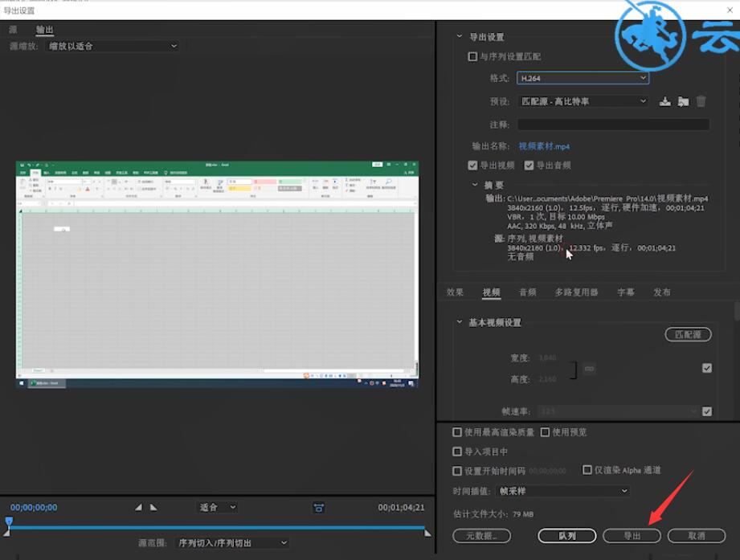Click the delete preset trash icon
740x560 pixels.
[701, 101]
